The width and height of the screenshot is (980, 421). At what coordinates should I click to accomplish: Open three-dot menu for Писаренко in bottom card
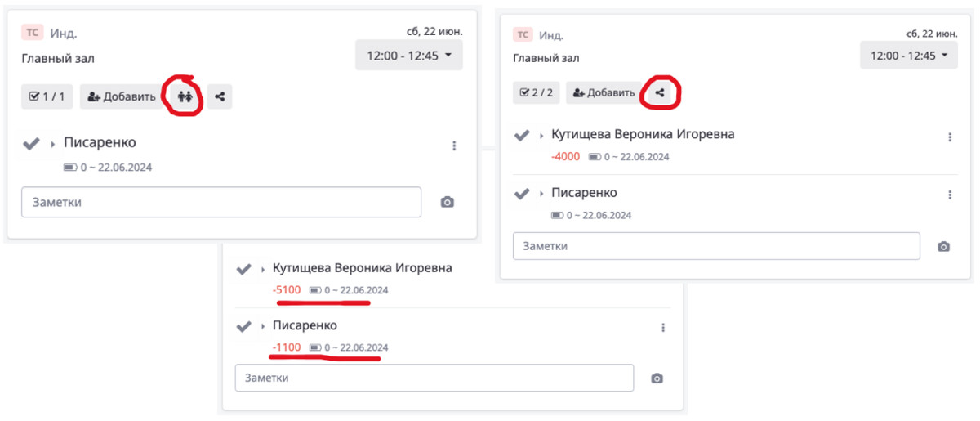coord(663,327)
